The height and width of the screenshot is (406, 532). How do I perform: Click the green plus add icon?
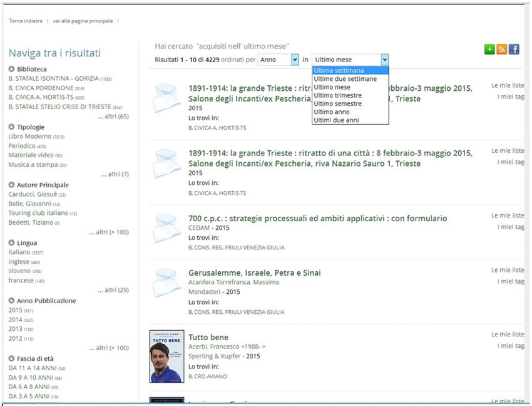[x=489, y=49]
